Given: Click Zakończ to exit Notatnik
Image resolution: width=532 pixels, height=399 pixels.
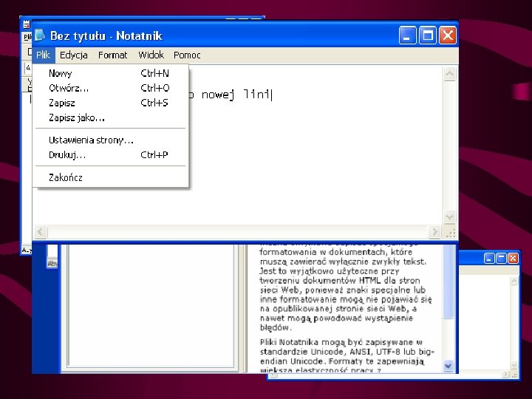Looking at the screenshot, I should coord(111,177).
